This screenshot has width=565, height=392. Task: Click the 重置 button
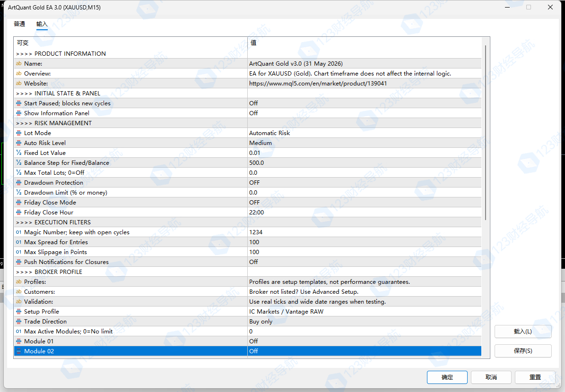(x=535, y=377)
